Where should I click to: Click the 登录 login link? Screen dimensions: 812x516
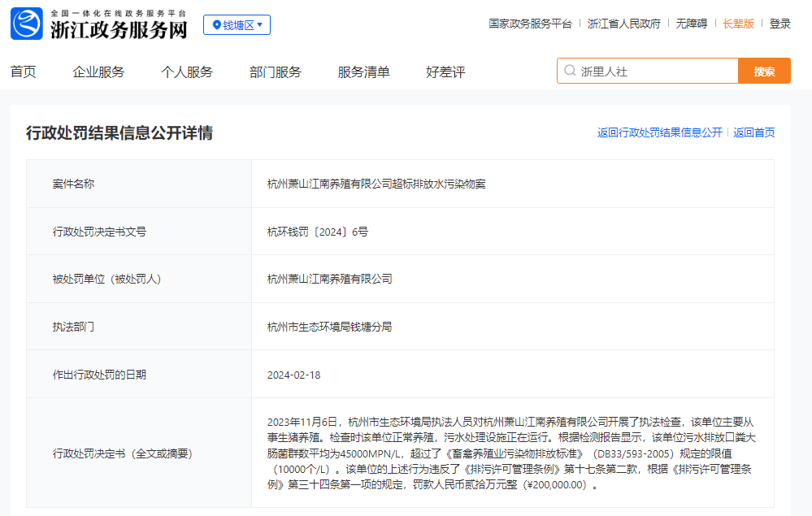click(779, 24)
